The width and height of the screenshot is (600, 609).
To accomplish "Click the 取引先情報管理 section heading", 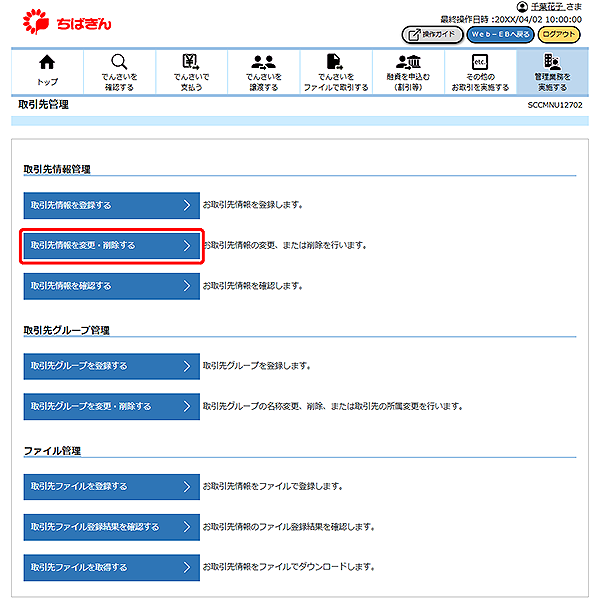I will coord(57,169).
